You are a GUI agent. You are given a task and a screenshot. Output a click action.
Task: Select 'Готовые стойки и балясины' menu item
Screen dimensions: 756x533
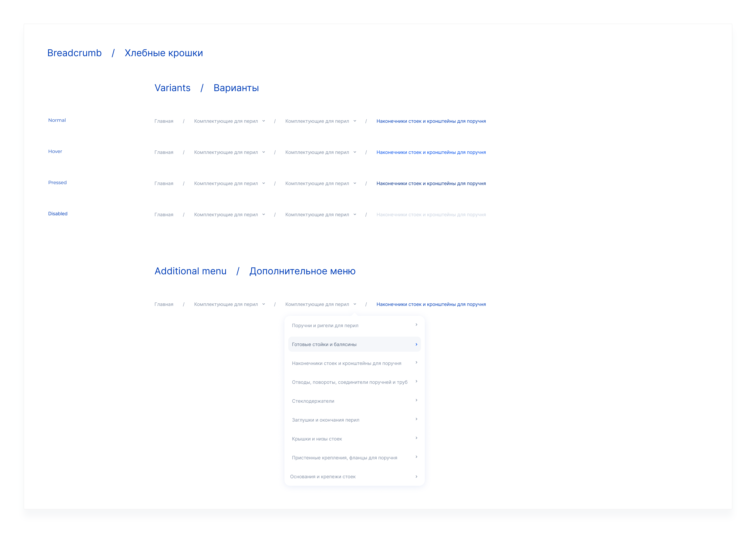click(x=324, y=344)
